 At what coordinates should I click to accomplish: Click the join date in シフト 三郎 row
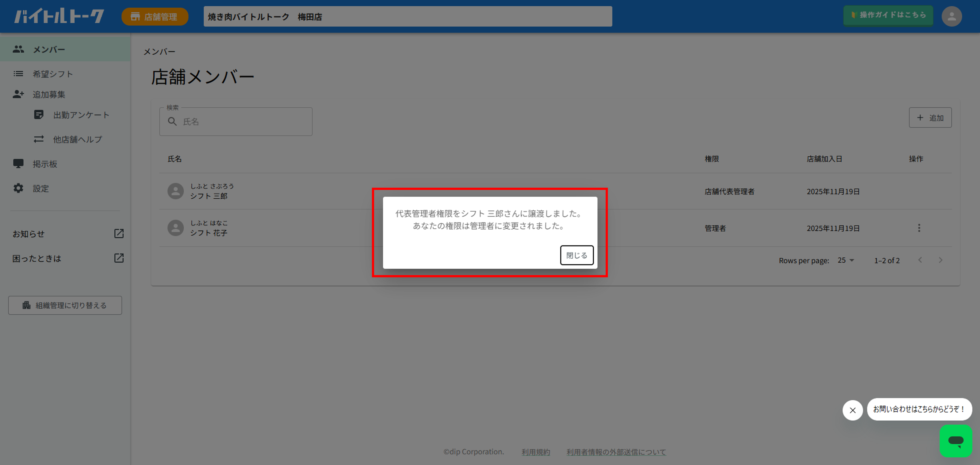(833, 191)
